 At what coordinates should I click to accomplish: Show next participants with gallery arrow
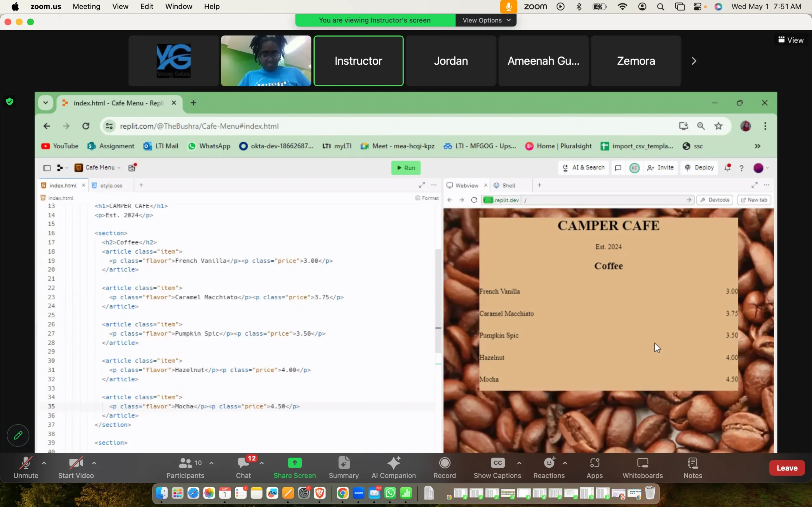click(694, 61)
